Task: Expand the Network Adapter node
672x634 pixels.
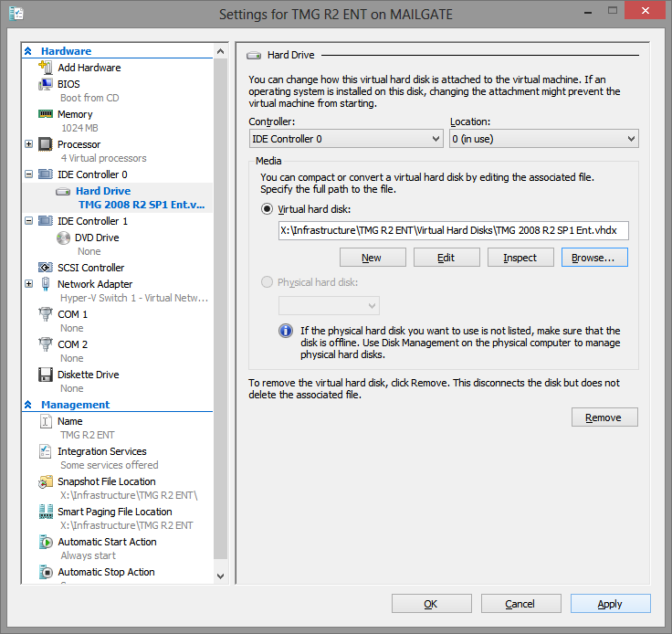Action: click(x=29, y=284)
